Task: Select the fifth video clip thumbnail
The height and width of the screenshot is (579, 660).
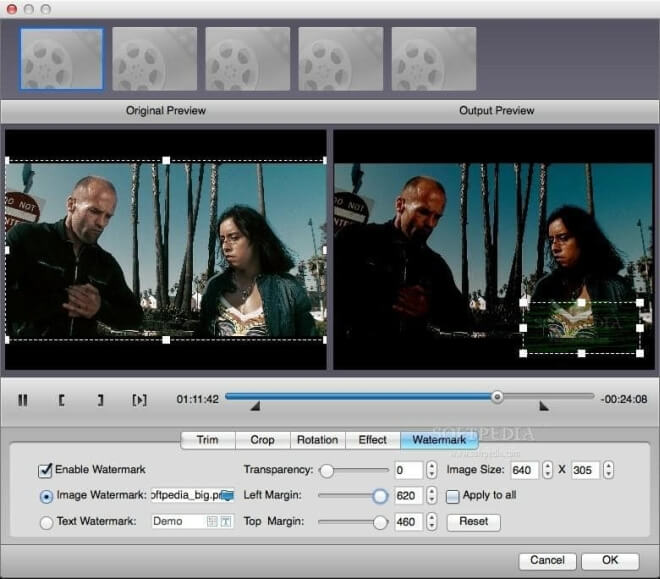Action: (434, 59)
